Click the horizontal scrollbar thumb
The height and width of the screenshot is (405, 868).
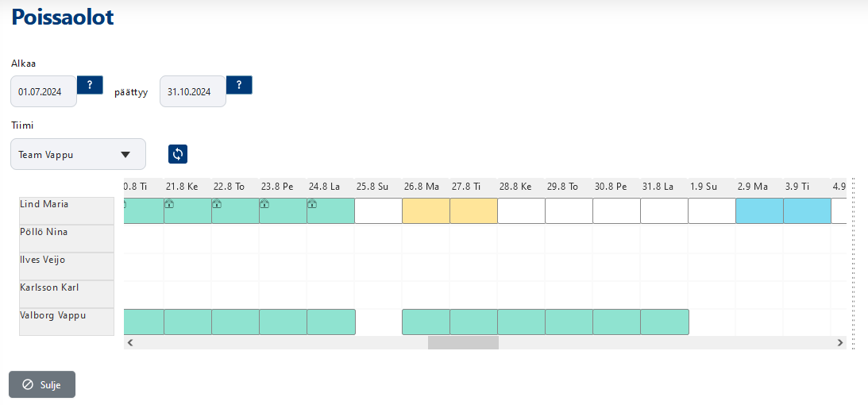[x=463, y=343]
